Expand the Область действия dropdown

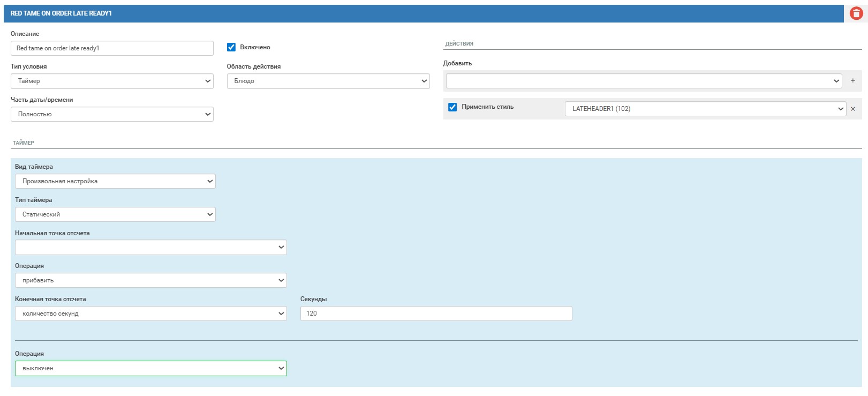(x=328, y=81)
